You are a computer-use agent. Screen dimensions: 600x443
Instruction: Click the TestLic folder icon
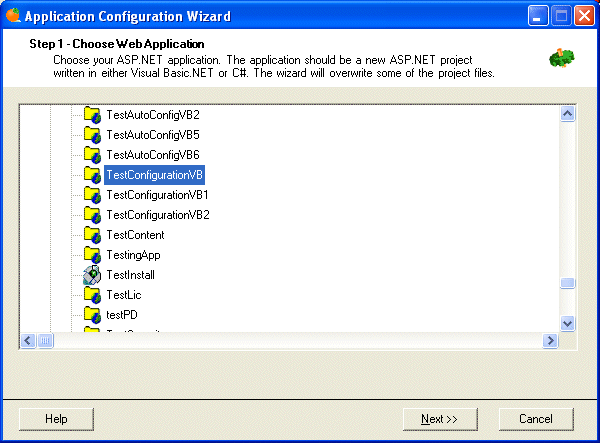tap(92, 295)
